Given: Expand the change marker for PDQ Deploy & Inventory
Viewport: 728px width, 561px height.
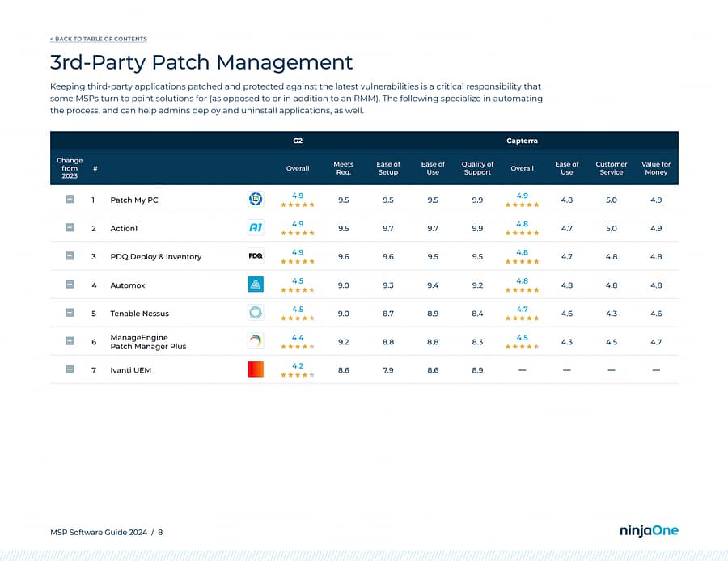Looking at the screenshot, I should click(x=70, y=256).
